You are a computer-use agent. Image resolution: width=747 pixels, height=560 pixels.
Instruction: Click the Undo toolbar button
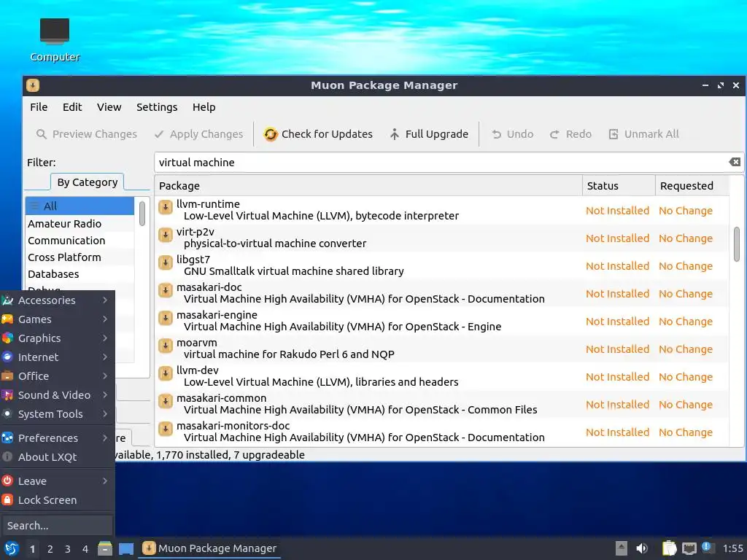512,134
